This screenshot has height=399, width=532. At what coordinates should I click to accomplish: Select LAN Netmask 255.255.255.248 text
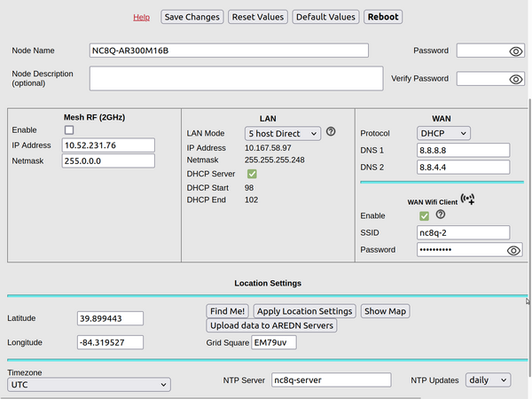(275, 160)
